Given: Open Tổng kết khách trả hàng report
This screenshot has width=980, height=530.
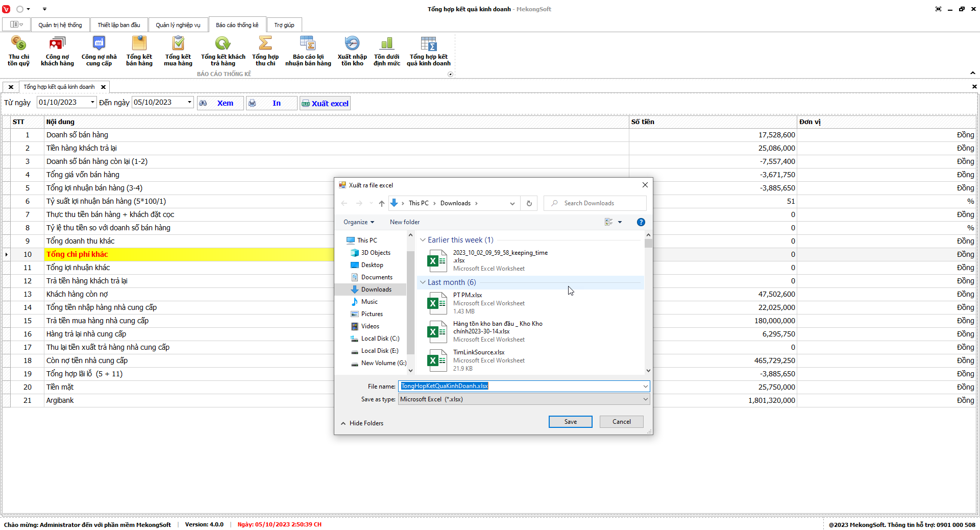Looking at the screenshot, I should click(223, 51).
